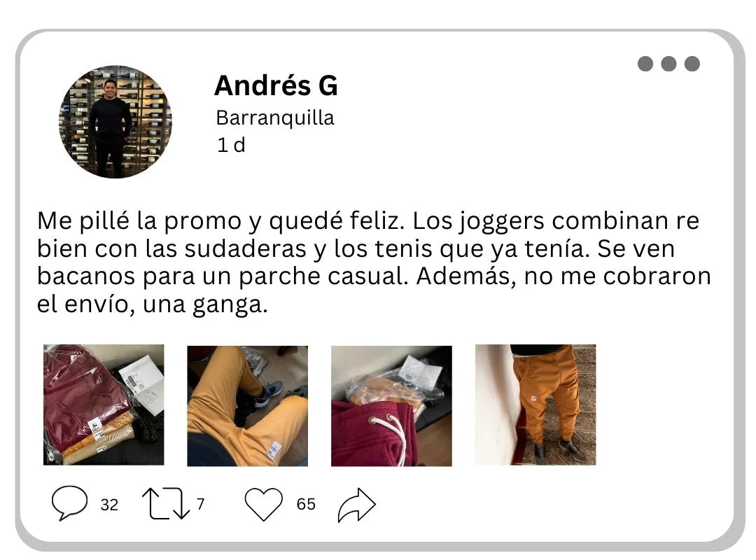Click the 7 reposts count

pyautogui.click(x=201, y=503)
